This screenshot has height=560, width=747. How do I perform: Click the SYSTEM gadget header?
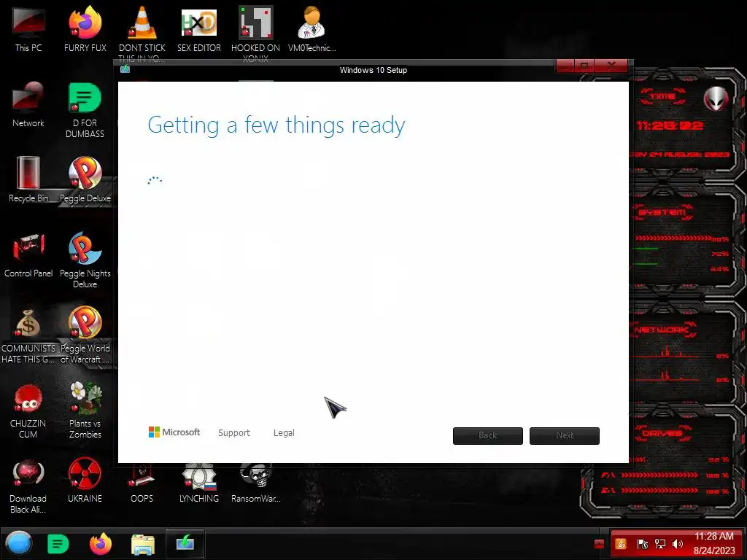coord(662,212)
